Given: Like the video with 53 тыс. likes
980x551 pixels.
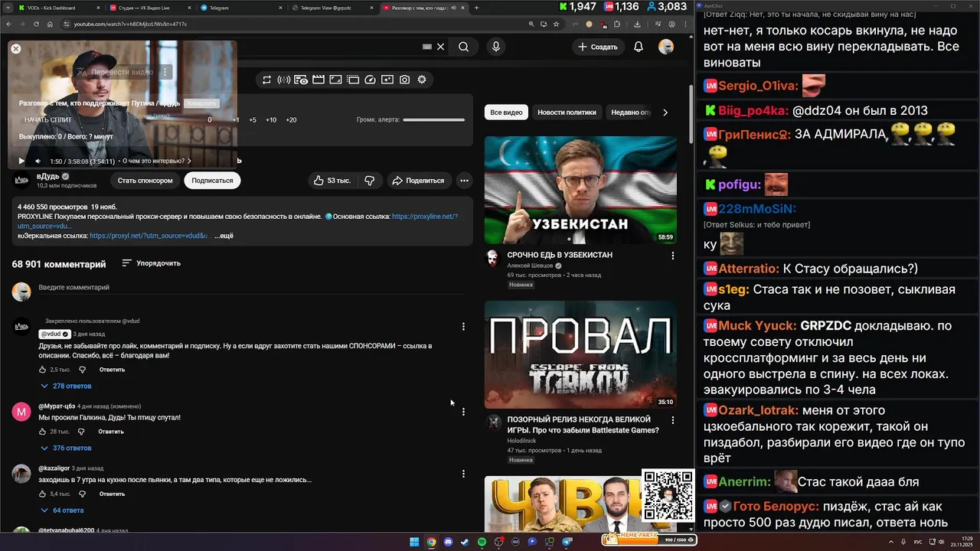Looking at the screenshot, I should [x=331, y=181].
